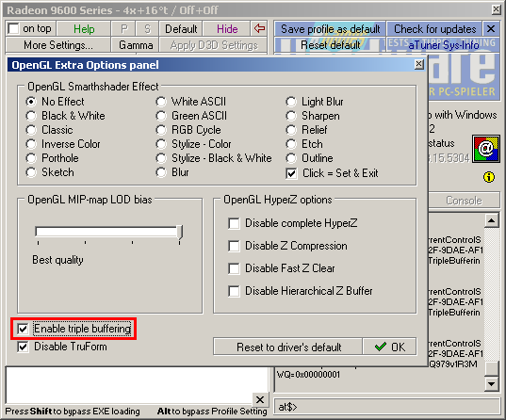This screenshot has width=506, height=420.
Task: Click Reset default button
Action: [330, 45]
